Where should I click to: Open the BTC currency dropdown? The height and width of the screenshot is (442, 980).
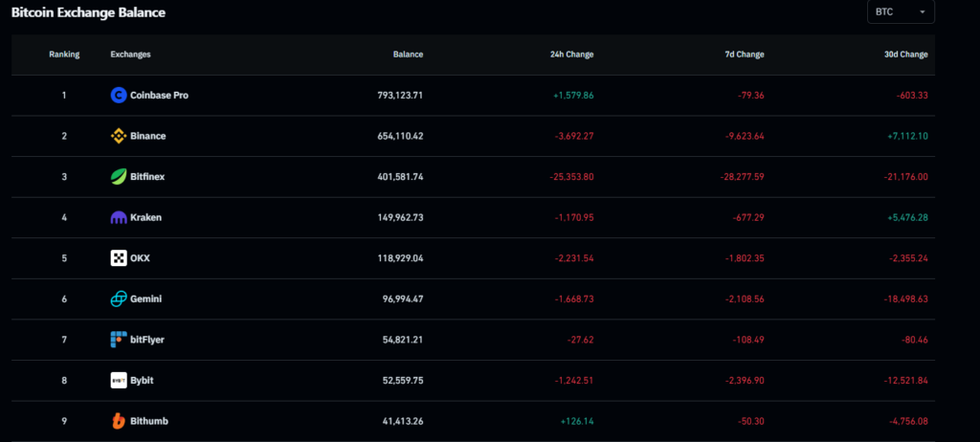[x=900, y=11]
